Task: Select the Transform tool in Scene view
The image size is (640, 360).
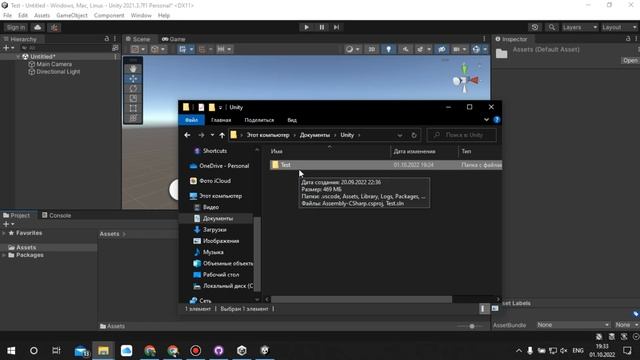Action: [133, 118]
